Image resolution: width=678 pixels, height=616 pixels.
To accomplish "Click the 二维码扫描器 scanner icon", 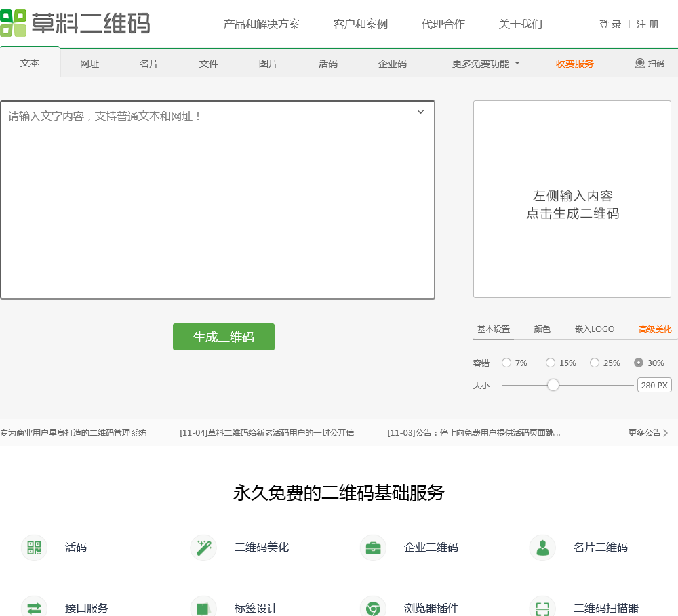I will [542, 607].
